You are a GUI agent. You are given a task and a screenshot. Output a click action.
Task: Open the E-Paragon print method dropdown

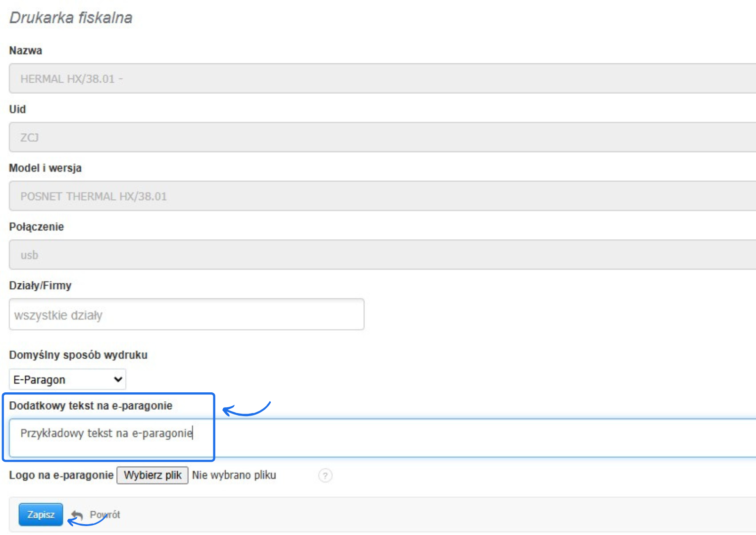coord(67,379)
